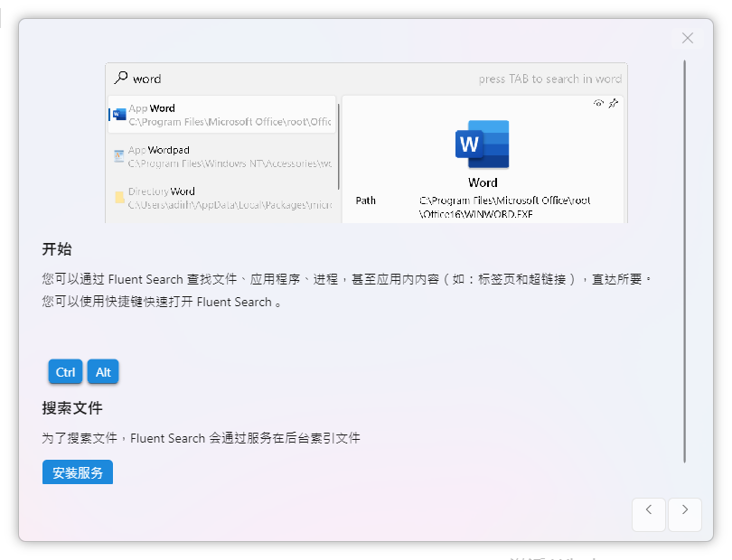
Task: Close the welcome dialog with the X button
Action: (x=687, y=38)
